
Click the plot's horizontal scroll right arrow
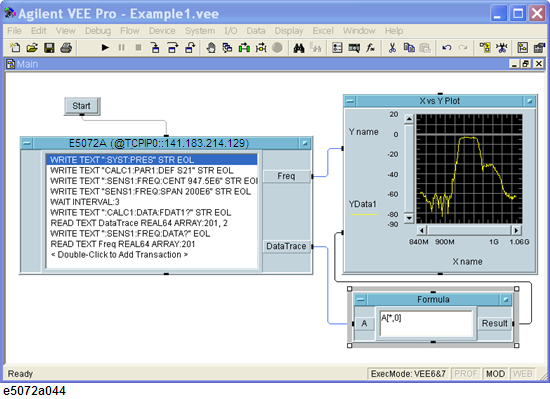[x=516, y=230]
